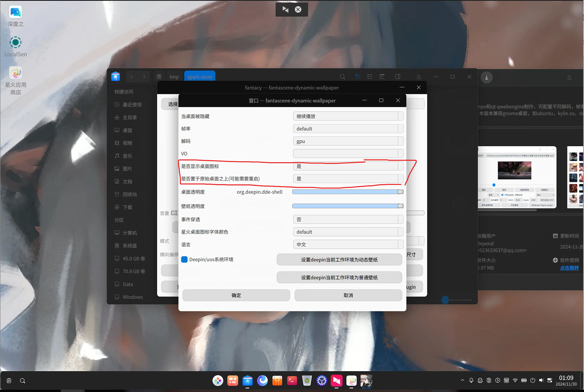The image size is (584, 392).
Task: Expand the 是否置于原始桌面之上 dropdown
Action: (348, 179)
